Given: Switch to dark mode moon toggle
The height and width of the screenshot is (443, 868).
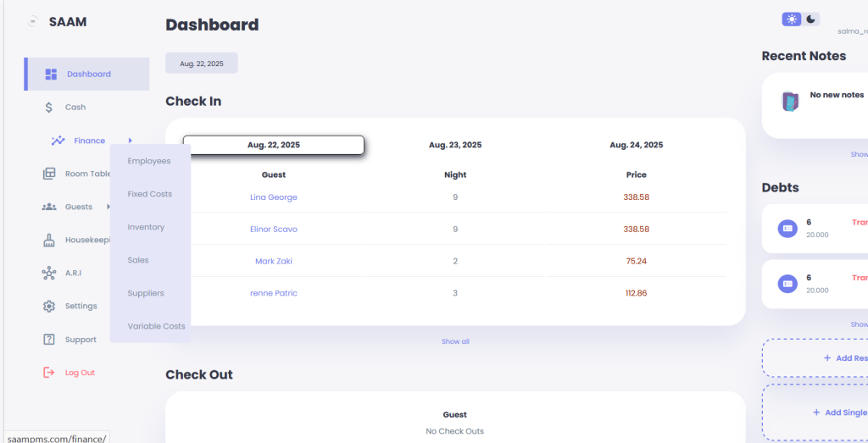Looking at the screenshot, I should 810,19.
